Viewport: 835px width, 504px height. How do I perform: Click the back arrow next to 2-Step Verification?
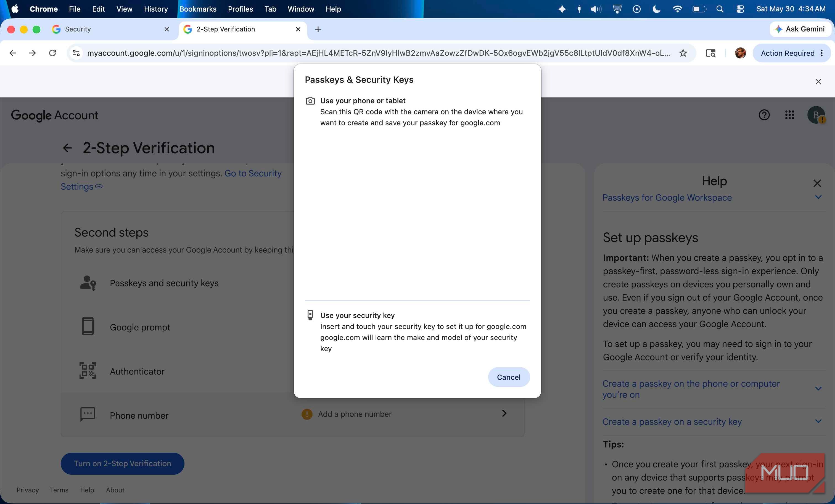(67, 148)
